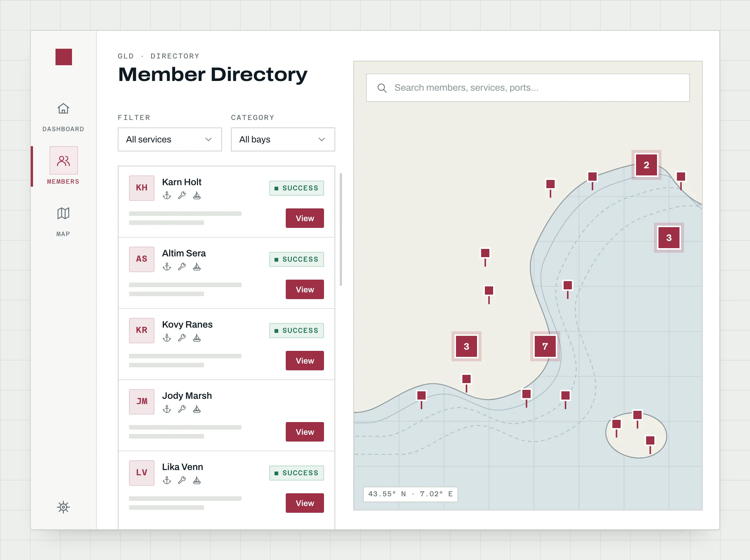This screenshot has width=750, height=560.
Task: Click Karn Holt's SUCCESS badge
Action: (x=297, y=188)
